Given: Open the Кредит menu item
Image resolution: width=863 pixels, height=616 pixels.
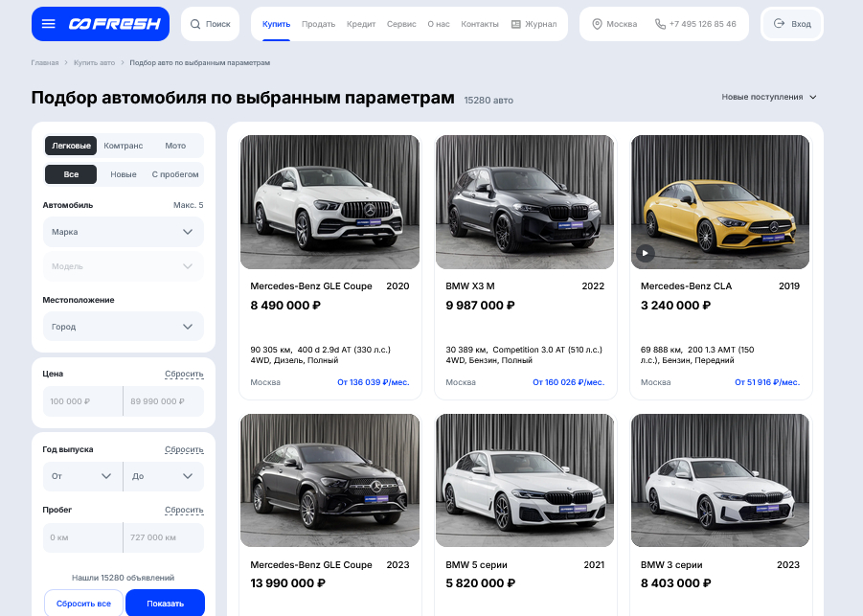Looking at the screenshot, I should tap(361, 24).
